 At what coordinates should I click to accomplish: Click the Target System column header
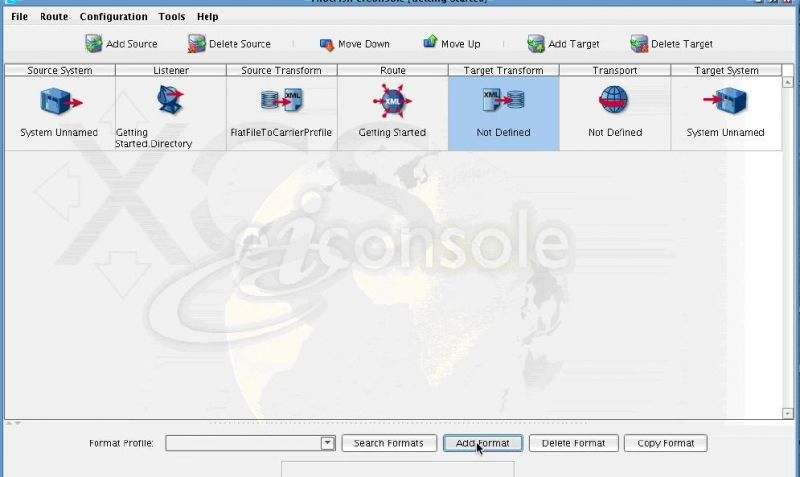pyautogui.click(x=726, y=70)
